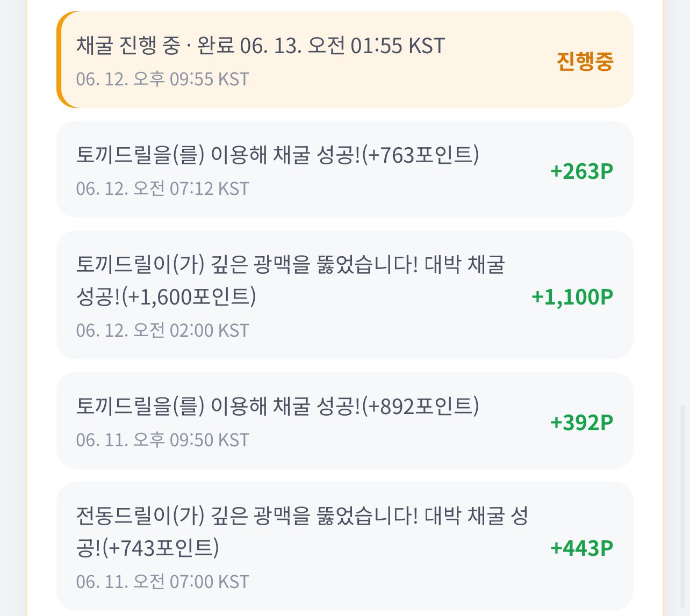
Task: Open the +892포인트 mining success entry
Action: tap(344, 421)
